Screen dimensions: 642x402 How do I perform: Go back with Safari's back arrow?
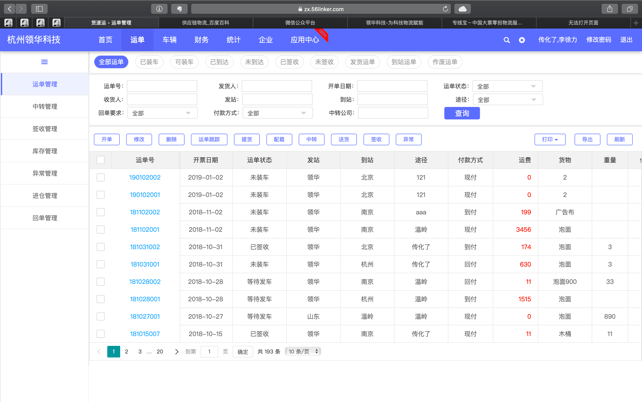pyautogui.click(x=9, y=9)
